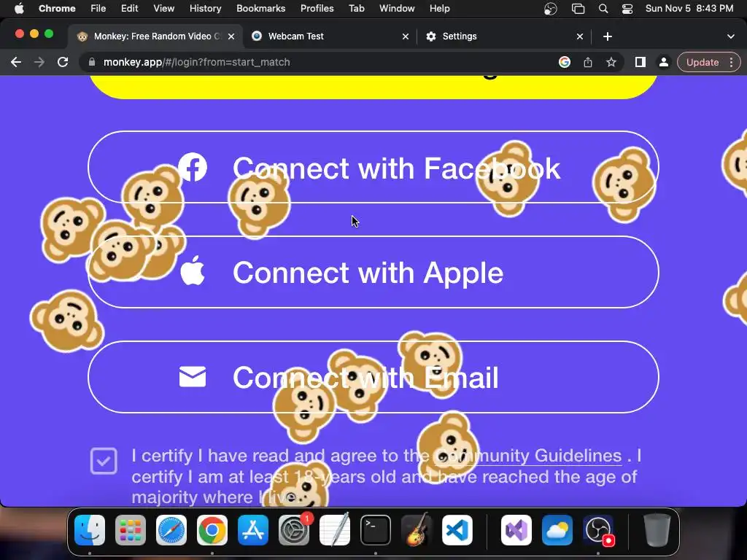Open the Chrome application menu
This screenshot has width=747, height=560.
tap(57, 8)
